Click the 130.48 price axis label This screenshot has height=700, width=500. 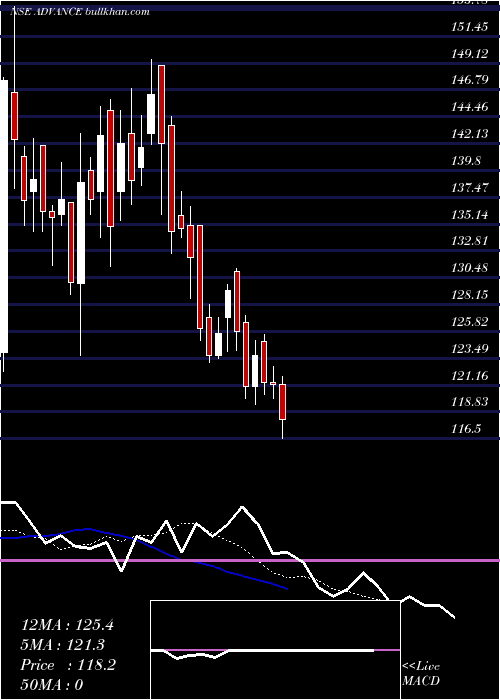[x=469, y=268]
